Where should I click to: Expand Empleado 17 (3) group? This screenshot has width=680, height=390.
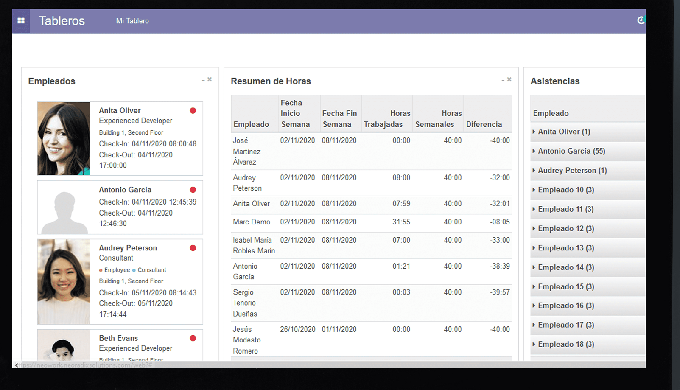[588, 325]
